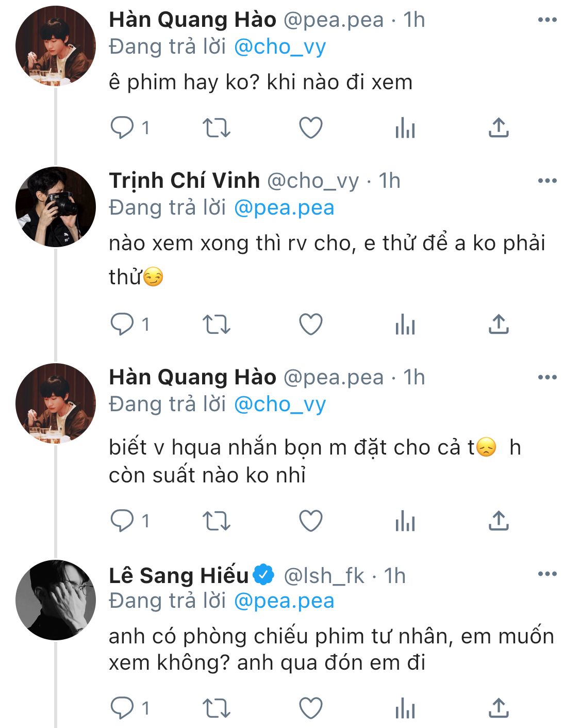Like Trịnh Chí Vinh's reply

pyautogui.click(x=311, y=324)
